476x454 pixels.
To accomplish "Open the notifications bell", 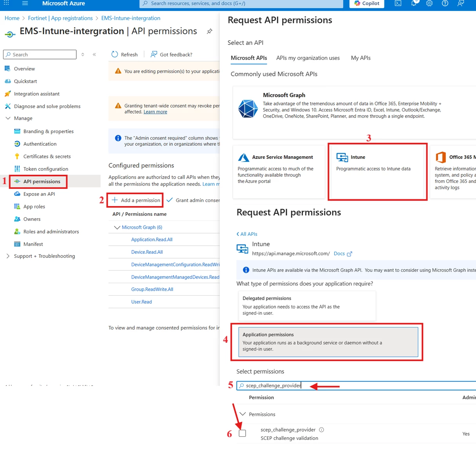I will click(x=414, y=3).
